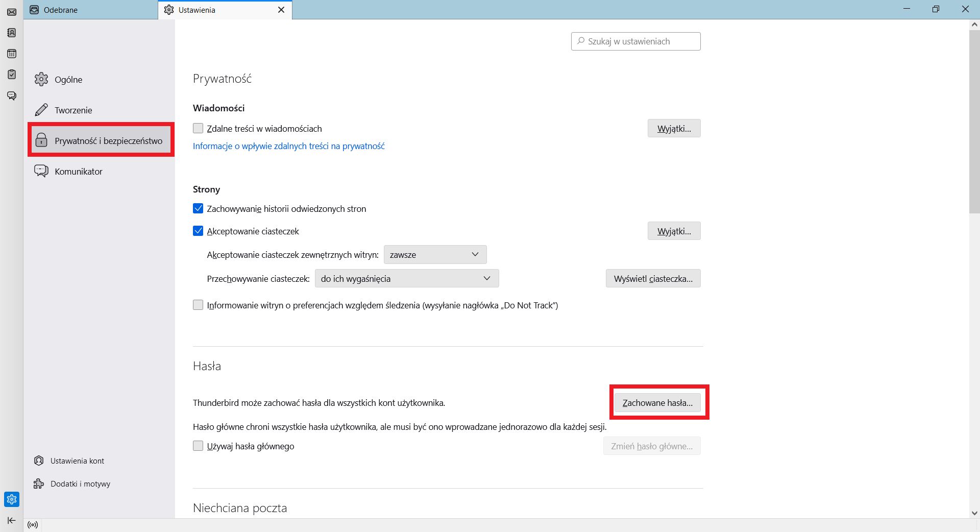Screen dimensions: 980x532
Task: Click the puzzle icon beside Dodatki i motywy
Action: click(x=39, y=483)
